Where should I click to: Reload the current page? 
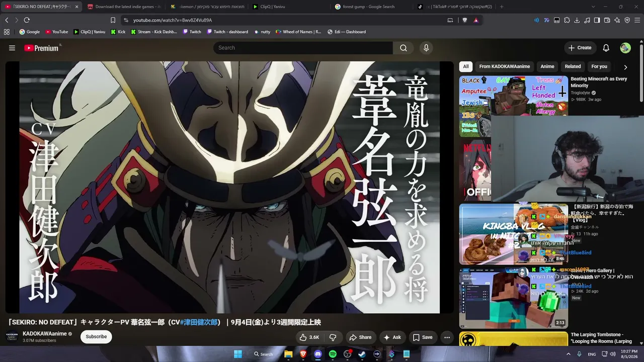[x=27, y=20]
